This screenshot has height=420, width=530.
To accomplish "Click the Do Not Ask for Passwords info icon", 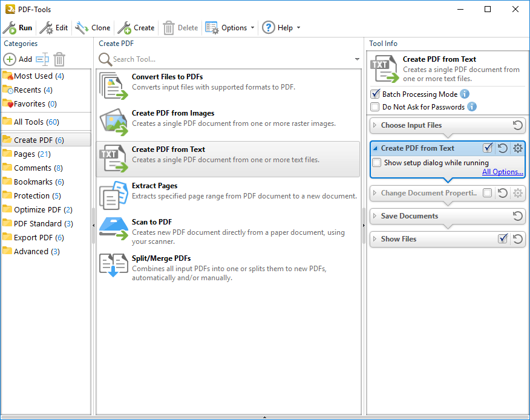I will 472,107.
